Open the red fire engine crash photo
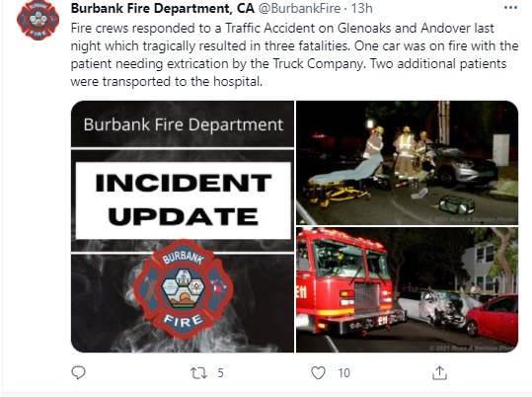 [x=407, y=289]
